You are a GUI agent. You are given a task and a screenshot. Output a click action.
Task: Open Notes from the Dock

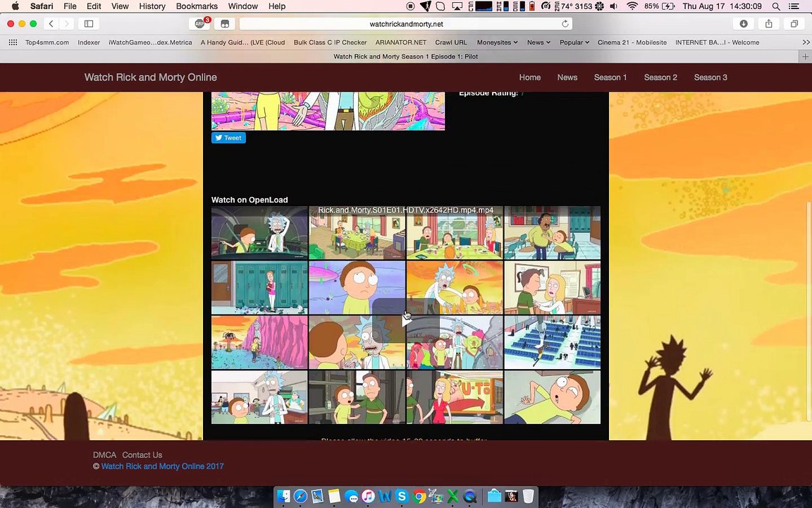pyautogui.click(x=334, y=497)
